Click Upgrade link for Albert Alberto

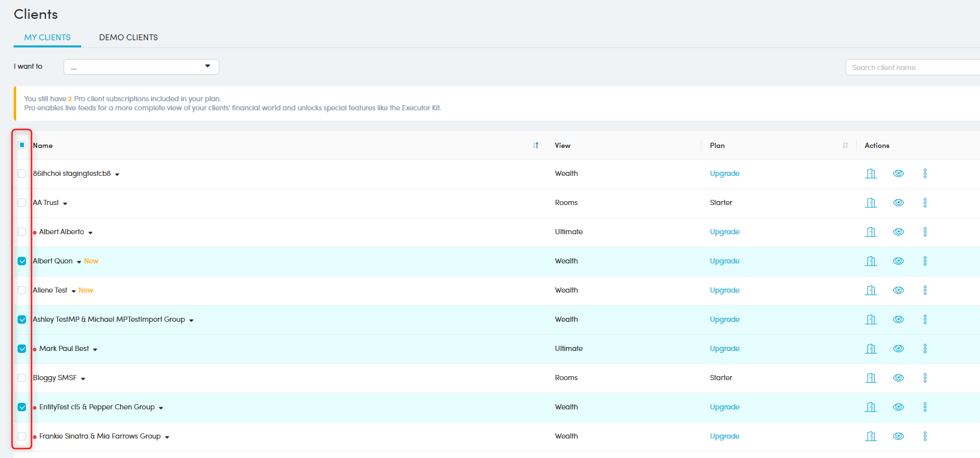pyautogui.click(x=724, y=232)
